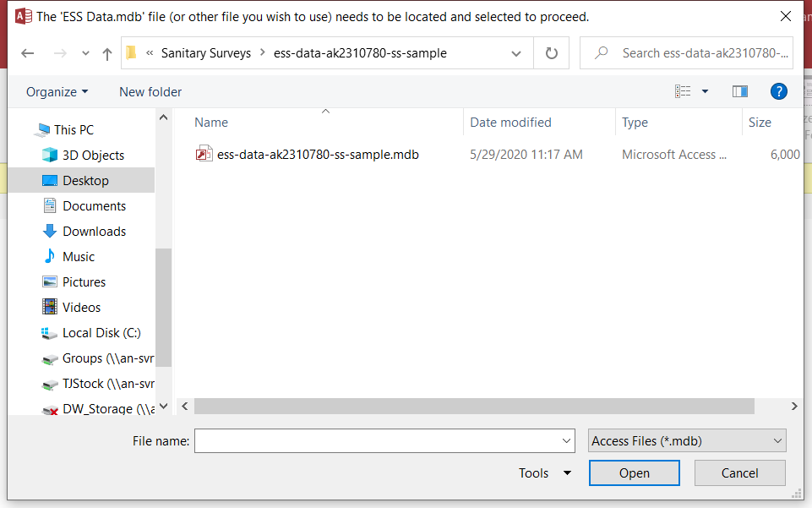
Task: Open the Organize menu
Action: coord(57,92)
